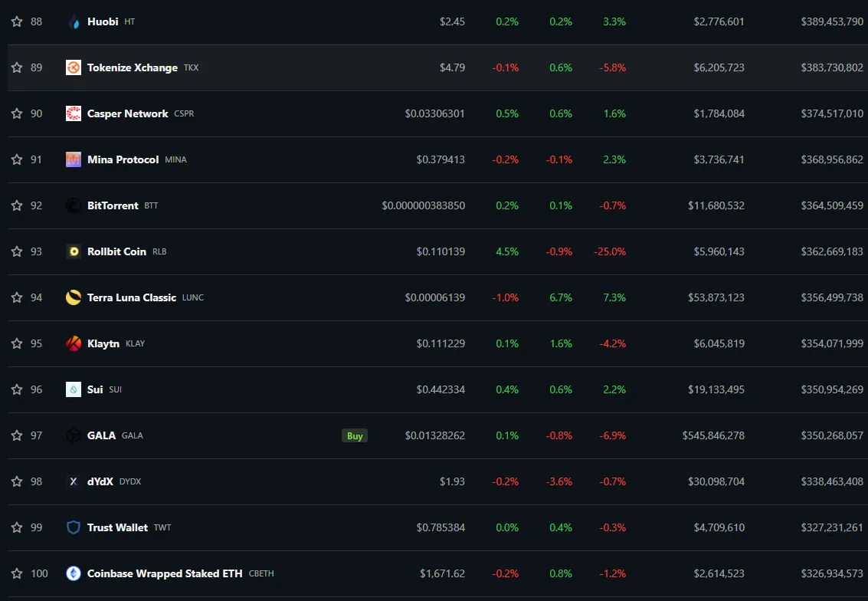Click rank number 100
868x601 pixels.
point(39,573)
